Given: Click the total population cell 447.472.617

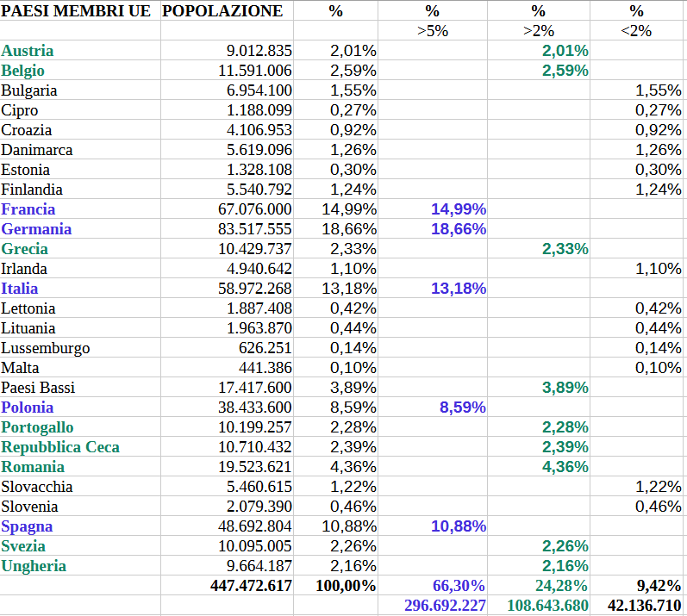Looking at the screenshot, I should pyautogui.click(x=251, y=586).
